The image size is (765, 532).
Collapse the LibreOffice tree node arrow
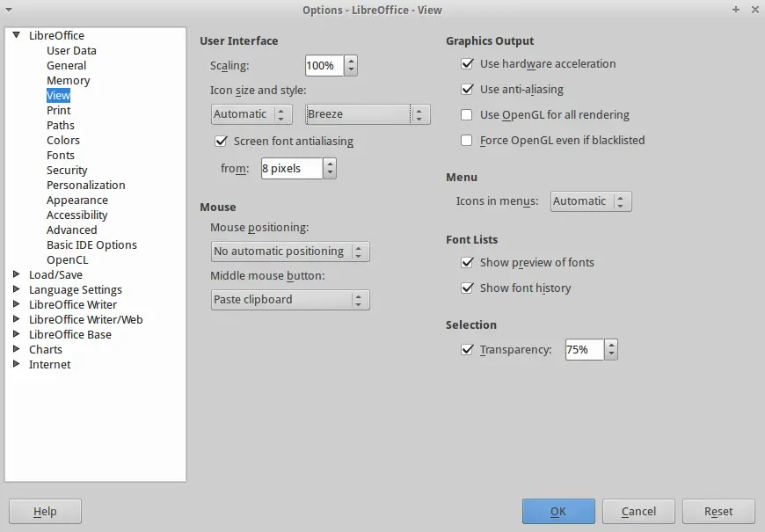16,35
